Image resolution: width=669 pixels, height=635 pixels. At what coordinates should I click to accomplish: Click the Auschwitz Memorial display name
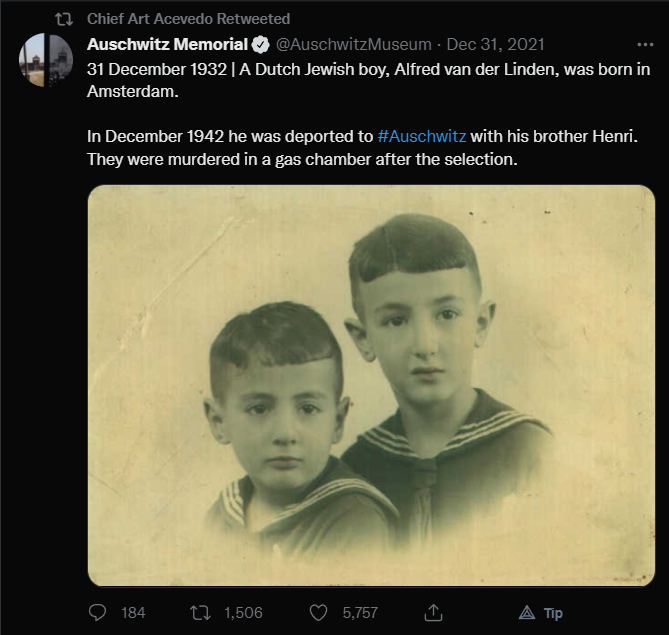click(x=167, y=44)
